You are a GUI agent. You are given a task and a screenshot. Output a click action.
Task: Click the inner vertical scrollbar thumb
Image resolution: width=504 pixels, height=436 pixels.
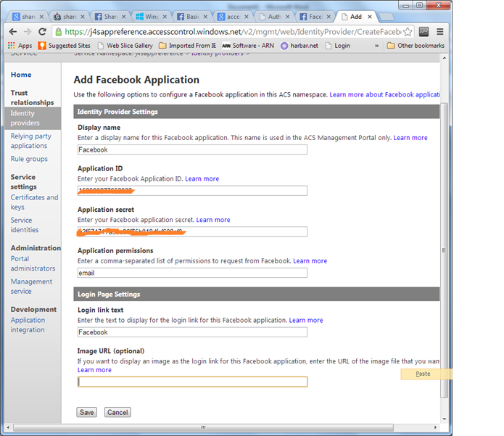(444, 250)
